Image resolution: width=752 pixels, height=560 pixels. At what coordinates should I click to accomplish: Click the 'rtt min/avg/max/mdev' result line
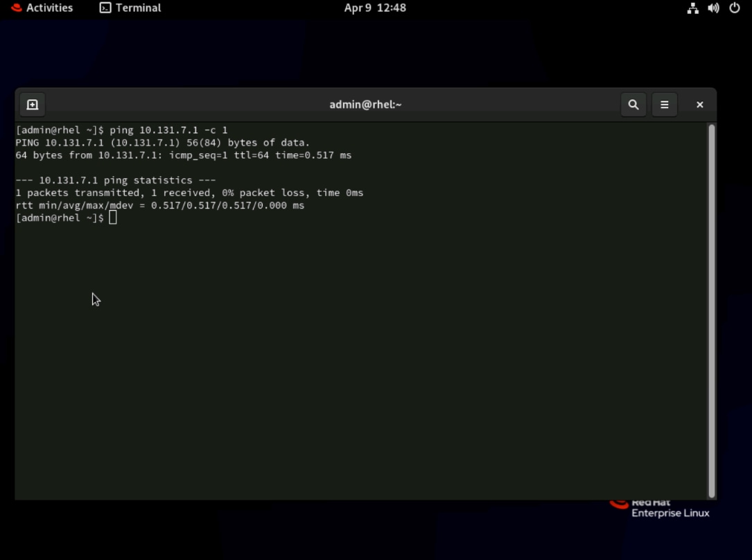pyautogui.click(x=159, y=205)
